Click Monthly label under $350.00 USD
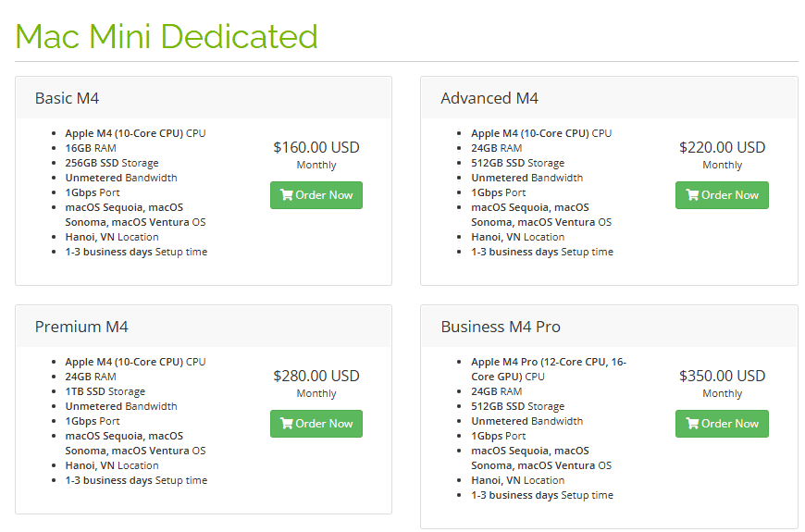 pos(722,393)
